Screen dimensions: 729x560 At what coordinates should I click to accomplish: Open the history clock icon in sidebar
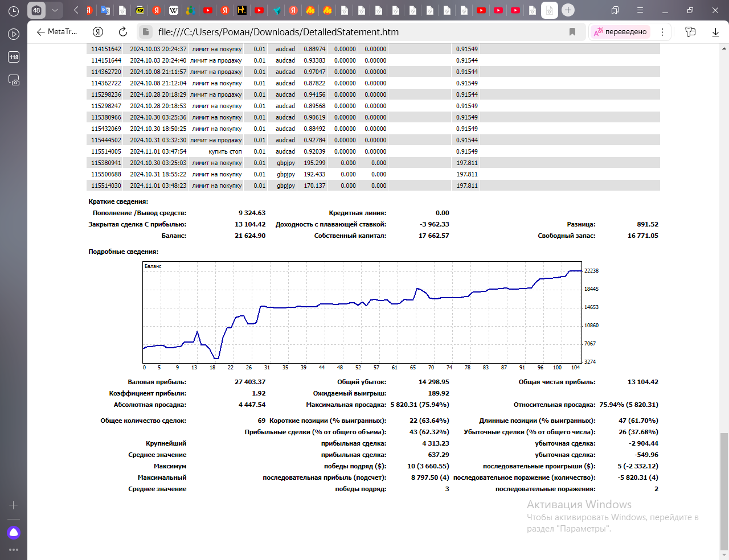(x=14, y=11)
